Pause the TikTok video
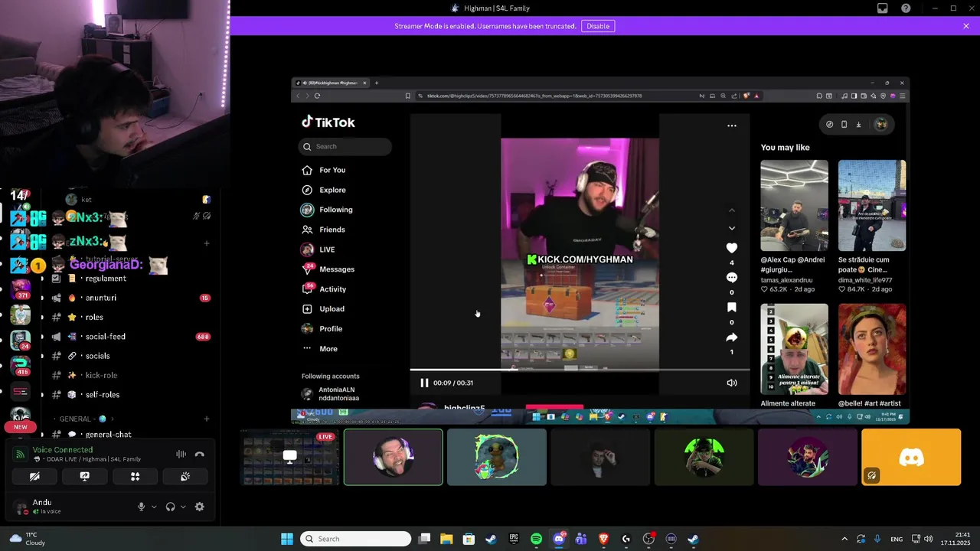This screenshot has height=551, width=980. click(x=424, y=383)
